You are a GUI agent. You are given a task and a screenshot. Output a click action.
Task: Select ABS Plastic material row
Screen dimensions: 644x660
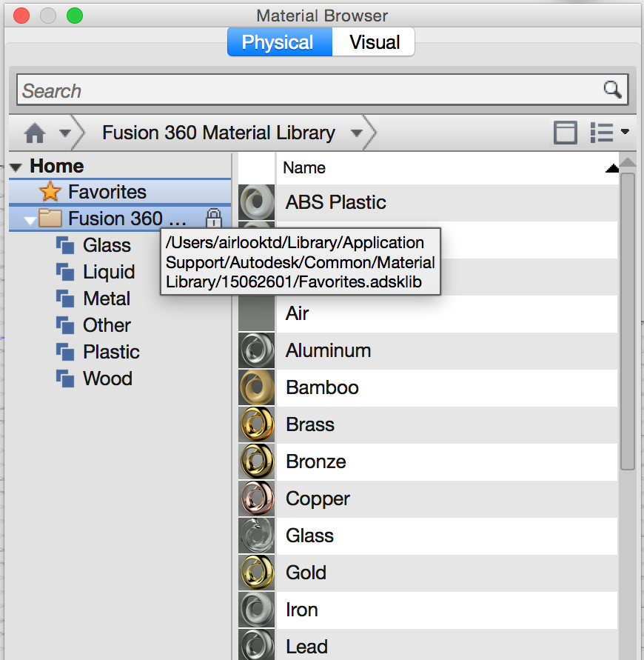coord(428,202)
